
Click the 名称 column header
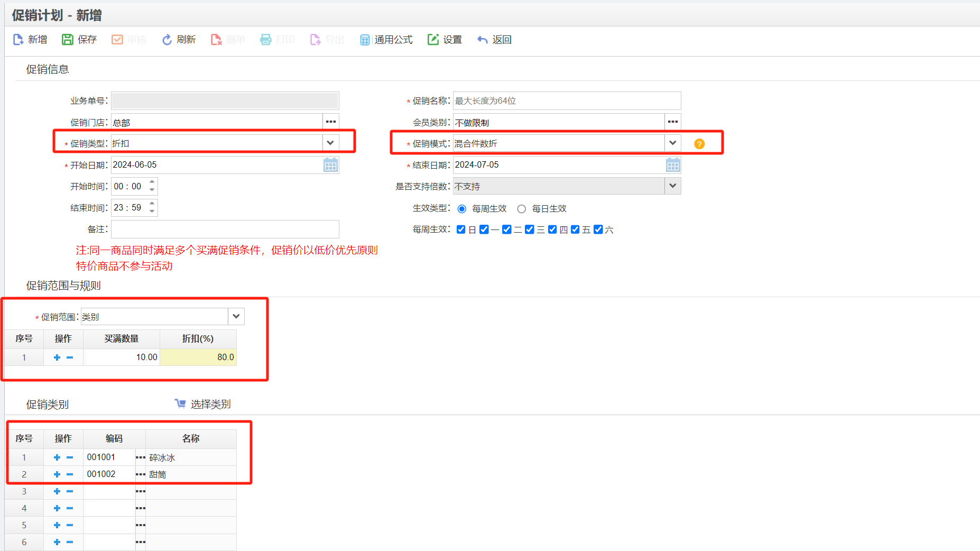click(191, 438)
